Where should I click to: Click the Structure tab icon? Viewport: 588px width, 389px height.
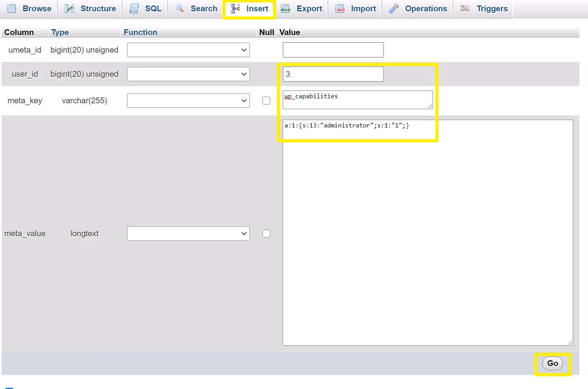pyautogui.click(x=69, y=8)
